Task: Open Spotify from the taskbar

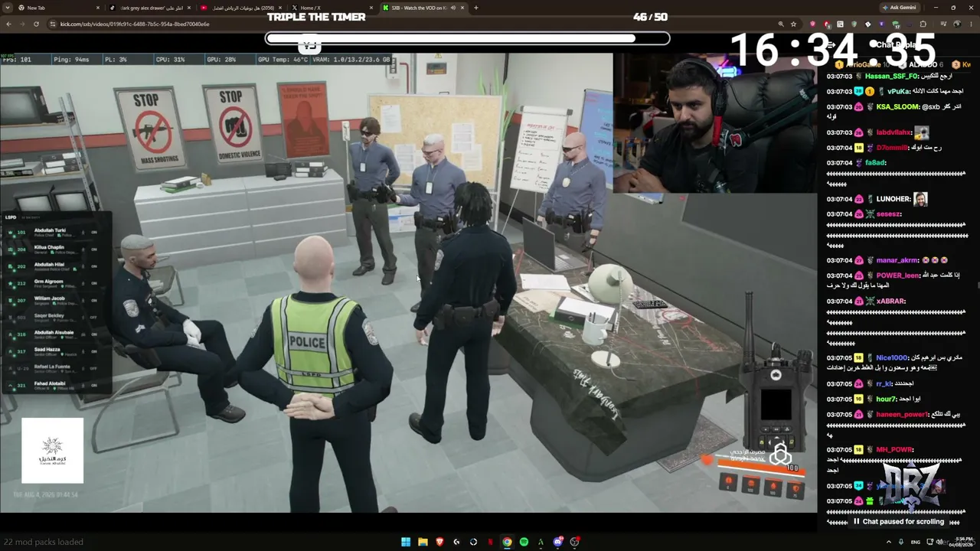Action: point(524,542)
